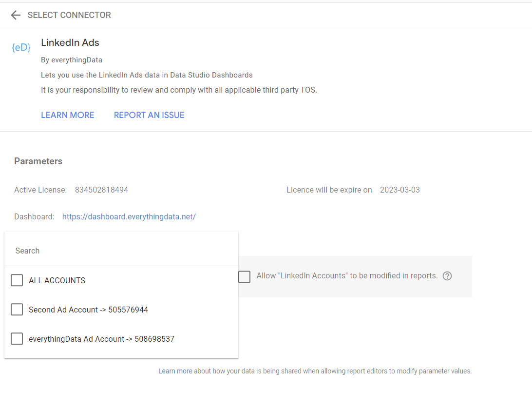Click REPORT AN ISSUE

[x=149, y=115]
